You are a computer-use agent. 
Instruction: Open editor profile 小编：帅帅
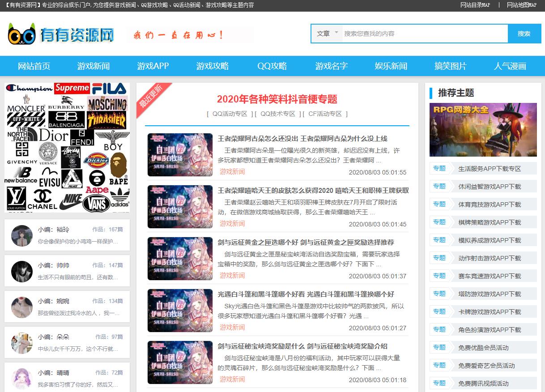click(54, 265)
